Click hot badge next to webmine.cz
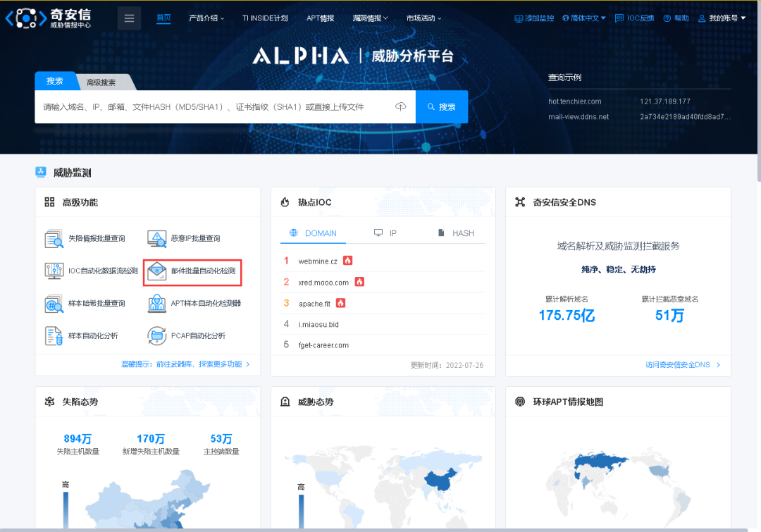This screenshot has width=761, height=532. pos(347,261)
